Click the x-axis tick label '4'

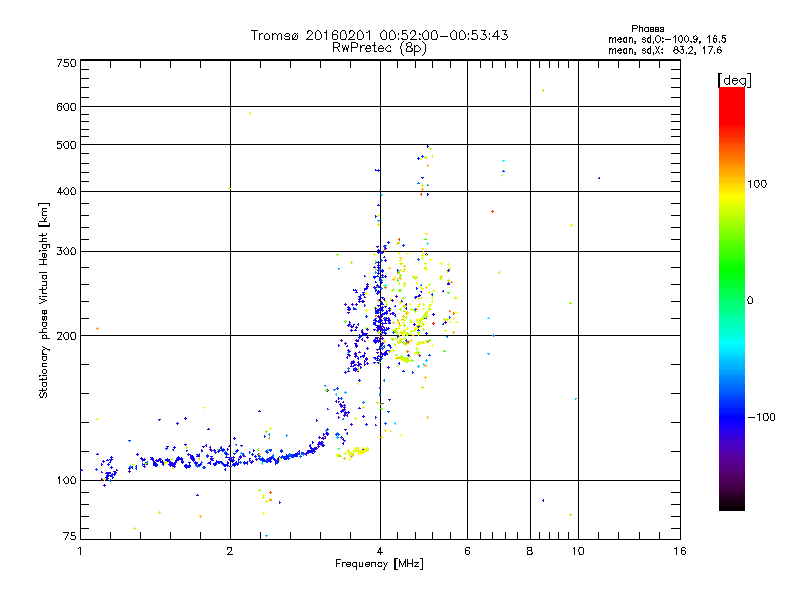click(x=380, y=551)
